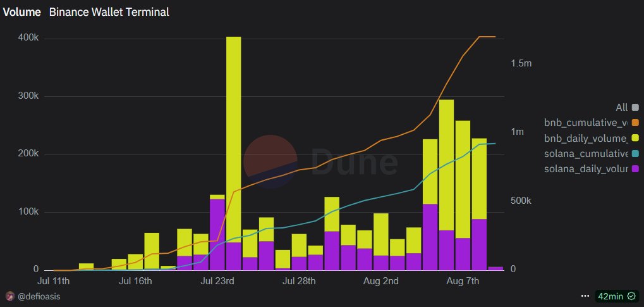Open the three-dot options menu
The image size is (644, 307).
pos(585,296)
